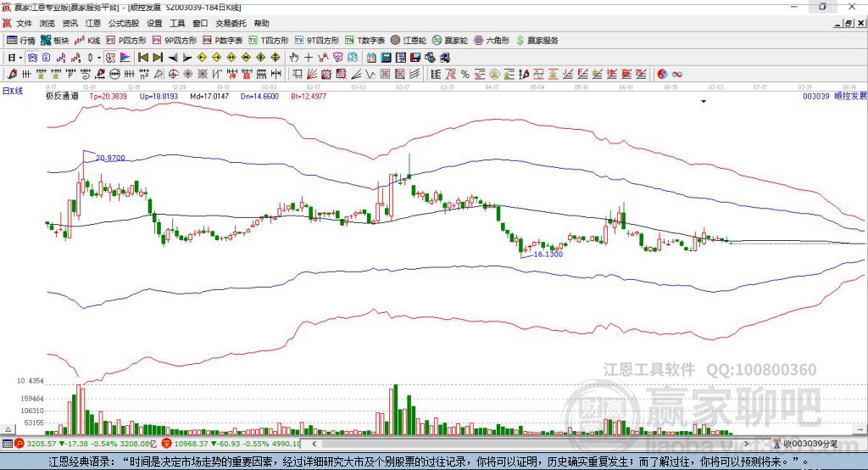Click the blue infinity loop icon
The height and width of the screenshot is (470, 868).
click(677, 75)
